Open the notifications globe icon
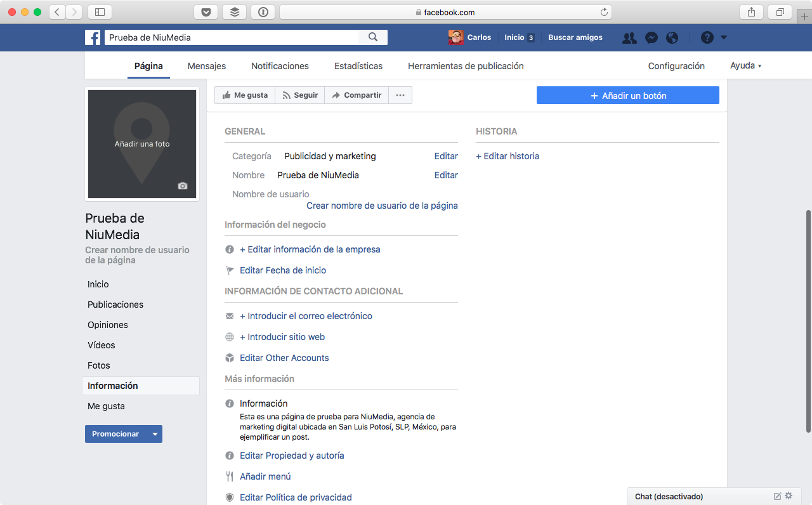This screenshot has height=505, width=812. click(x=672, y=38)
